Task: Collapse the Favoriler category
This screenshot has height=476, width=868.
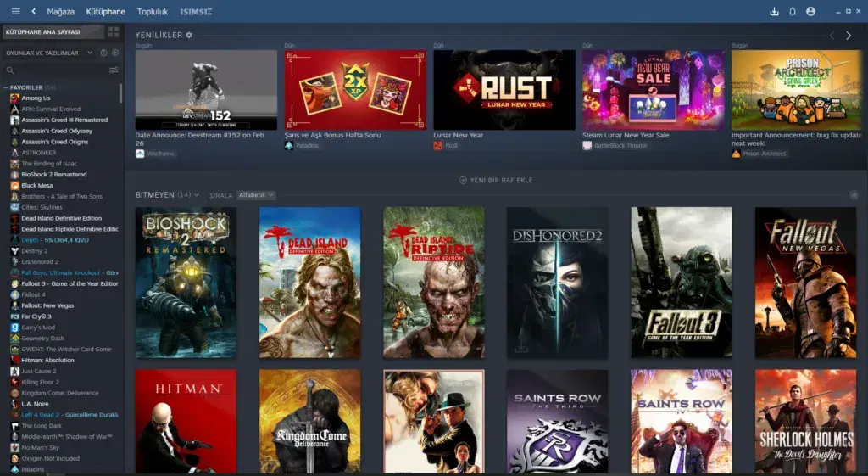Action: [6, 87]
